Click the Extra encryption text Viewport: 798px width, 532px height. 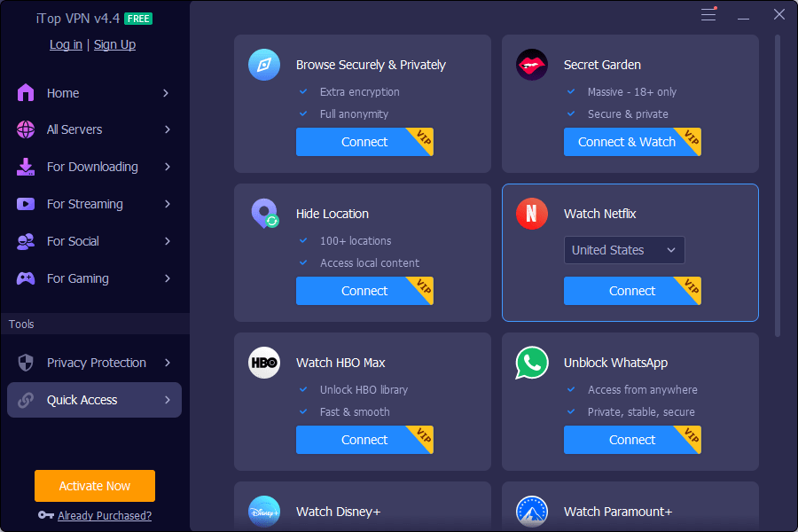pos(359,91)
